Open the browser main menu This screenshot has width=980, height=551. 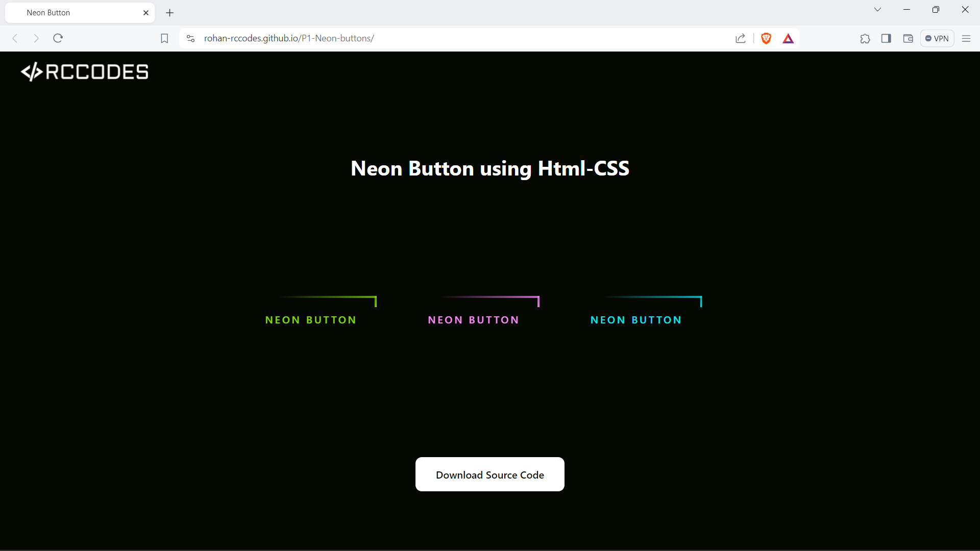click(966, 38)
